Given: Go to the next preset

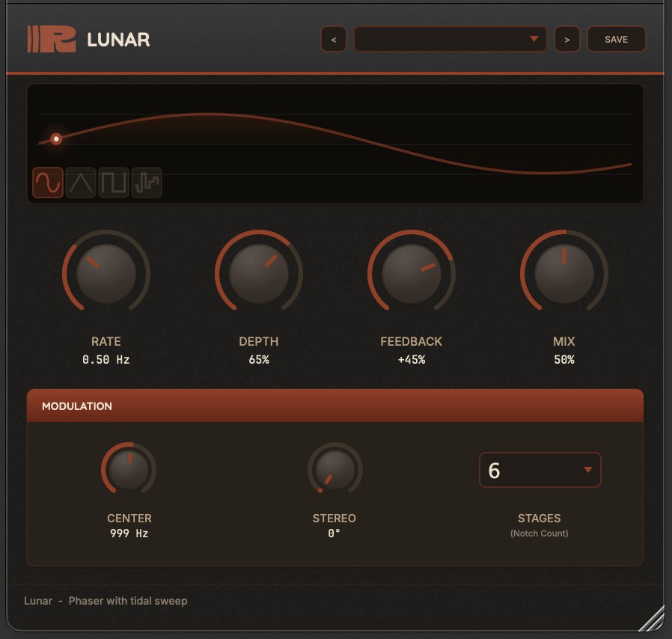Looking at the screenshot, I should coord(567,40).
